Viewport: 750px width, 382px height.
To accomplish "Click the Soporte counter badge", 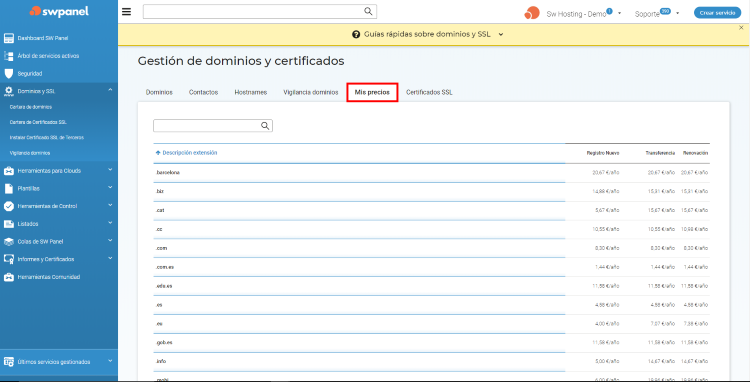I will 665,11.
